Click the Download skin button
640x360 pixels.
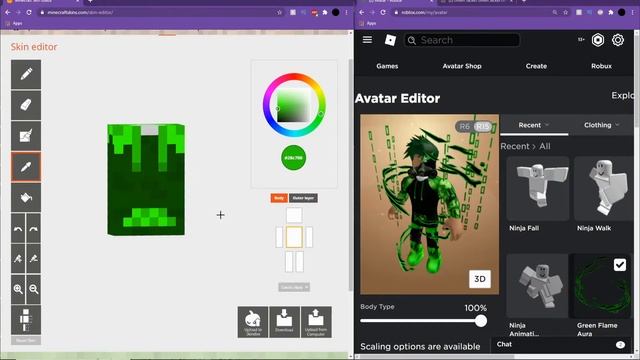click(x=284, y=322)
